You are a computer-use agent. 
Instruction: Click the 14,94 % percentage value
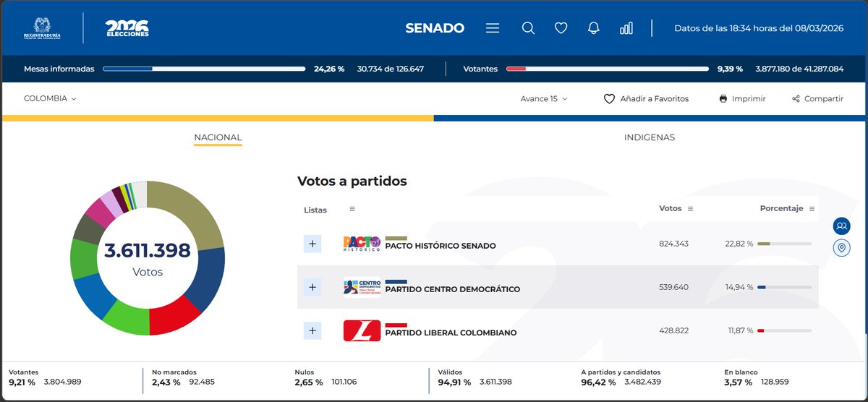click(739, 287)
